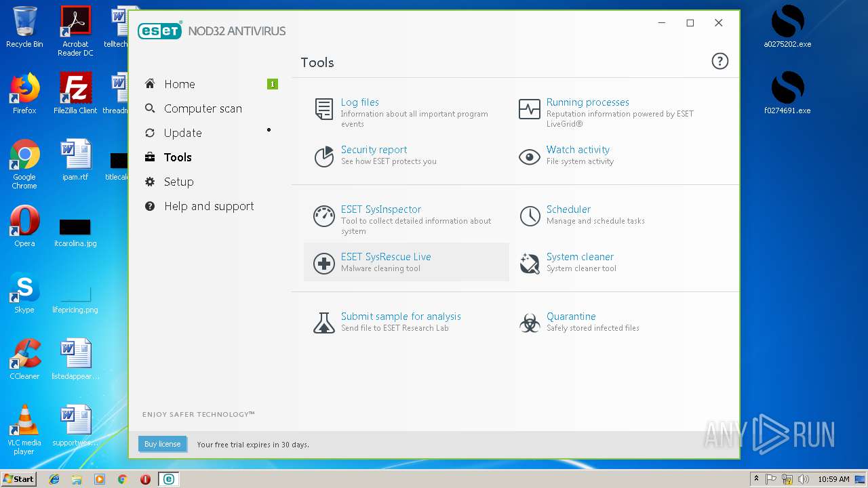868x488 pixels.
Task: Click the ESET taskbar button
Action: pyautogui.click(x=168, y=479)
